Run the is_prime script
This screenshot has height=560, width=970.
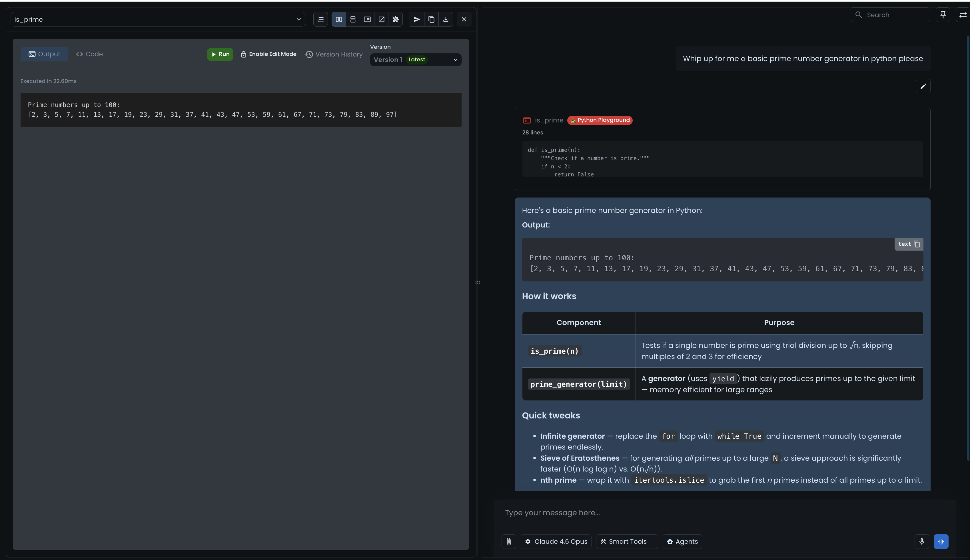220,54
